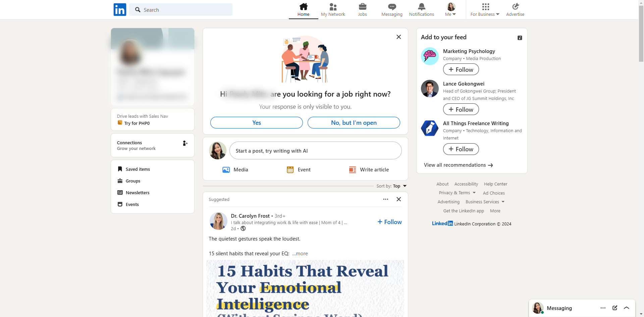This screenshot has height=317, width=644.
Task: Click Get the LinkedIn app link
Action: click(464, 211)
